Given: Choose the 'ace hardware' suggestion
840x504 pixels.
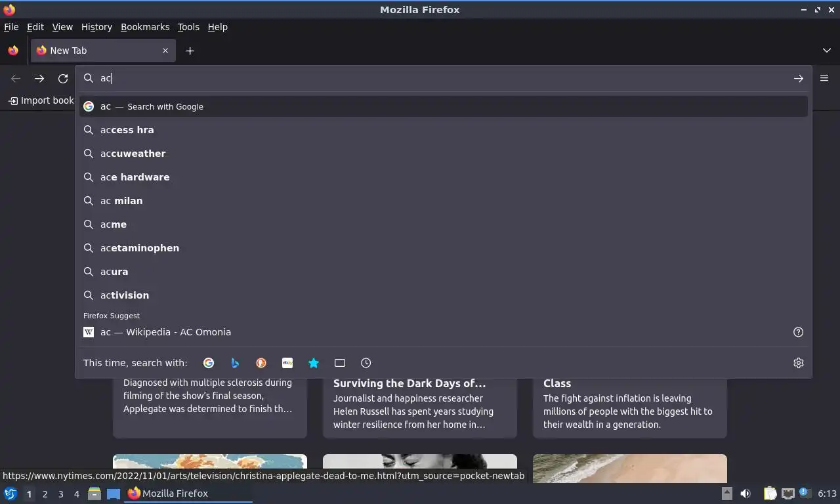Looking at the screenshot, I should [444, 177].
